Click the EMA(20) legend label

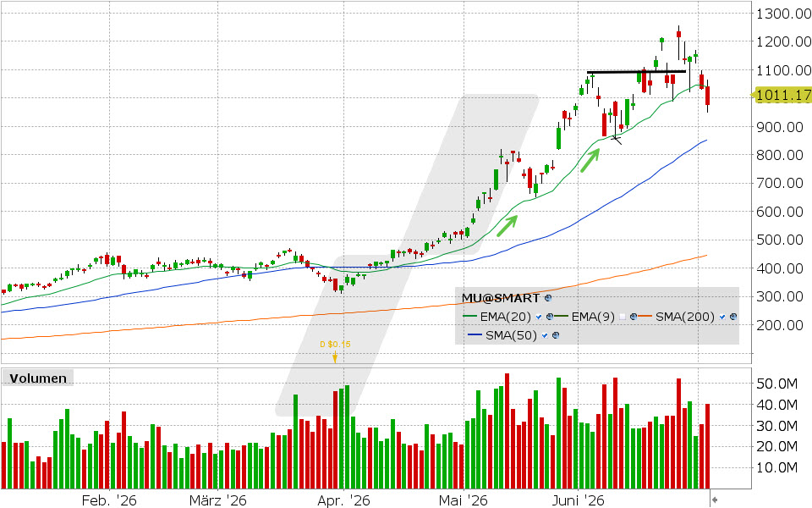(x=507, y=317)
